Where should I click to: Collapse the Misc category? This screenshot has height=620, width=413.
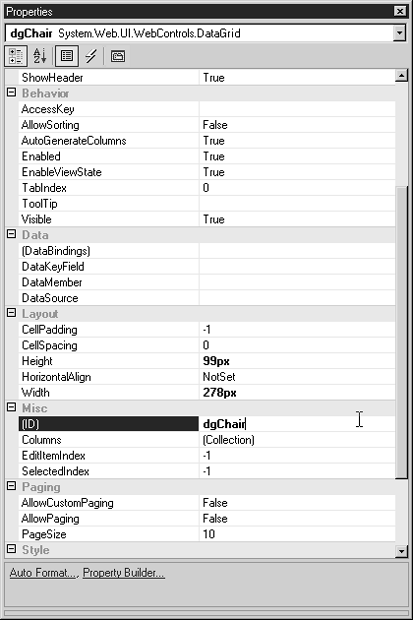coord(11,407)
